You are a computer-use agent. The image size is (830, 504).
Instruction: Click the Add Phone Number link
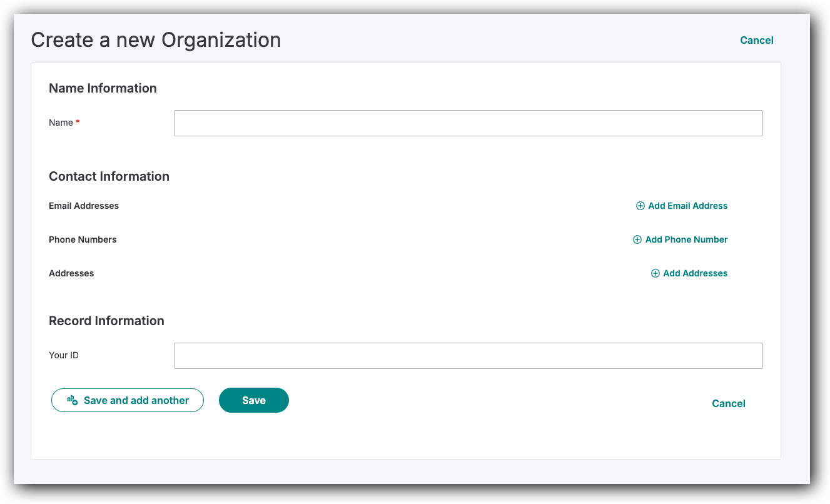tap(681, 239)
